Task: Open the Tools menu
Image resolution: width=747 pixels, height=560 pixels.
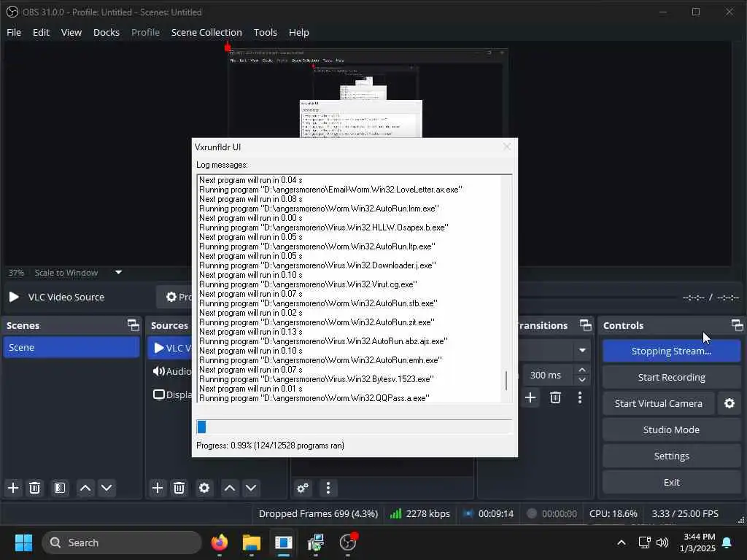Action: [x=266, y=32]
